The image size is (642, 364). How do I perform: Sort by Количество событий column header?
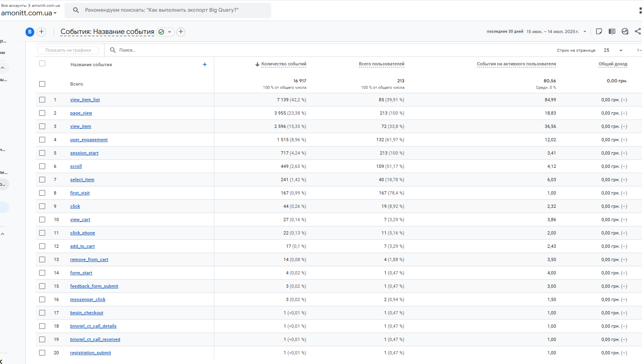click(281, 64)
